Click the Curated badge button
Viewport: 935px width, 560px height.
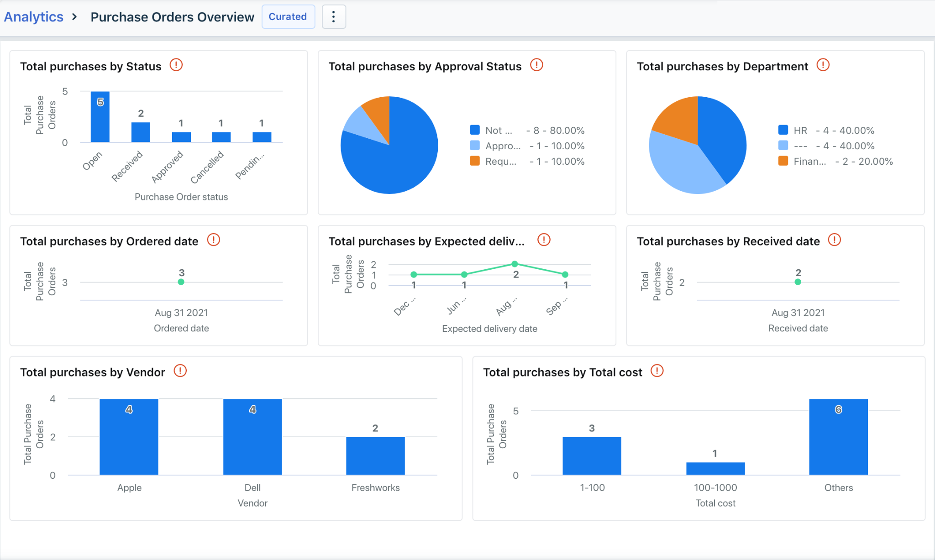coord(288,17)
